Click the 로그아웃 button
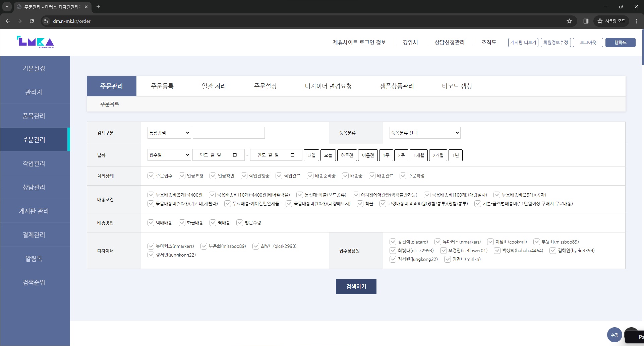Screen dimensions: 644x346 (x=588, y=43)
